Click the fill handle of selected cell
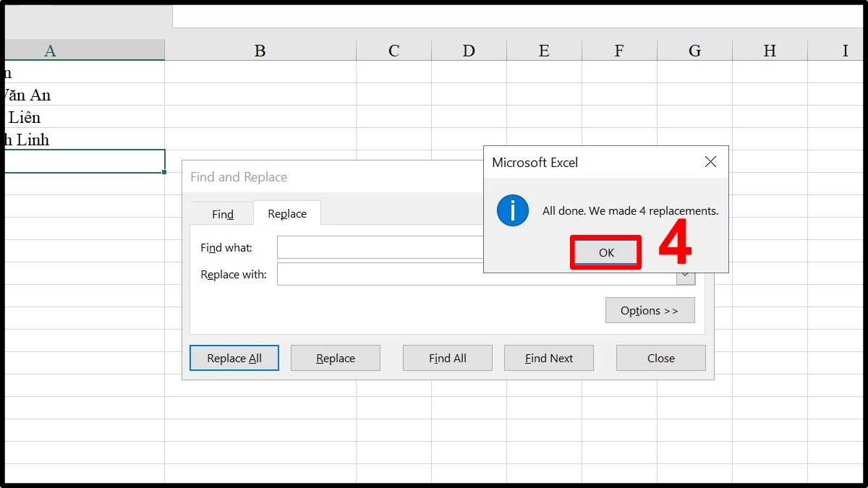 tap(165, 172)
